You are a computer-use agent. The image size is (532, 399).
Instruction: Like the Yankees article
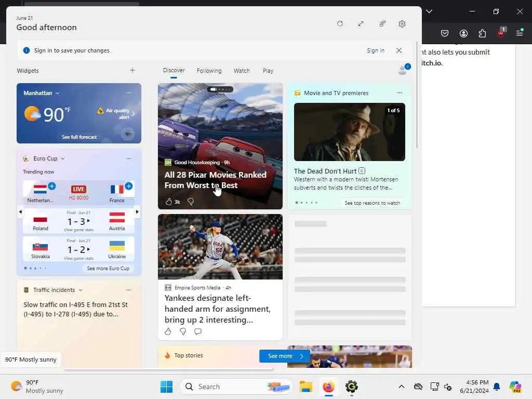click(168, 331)
